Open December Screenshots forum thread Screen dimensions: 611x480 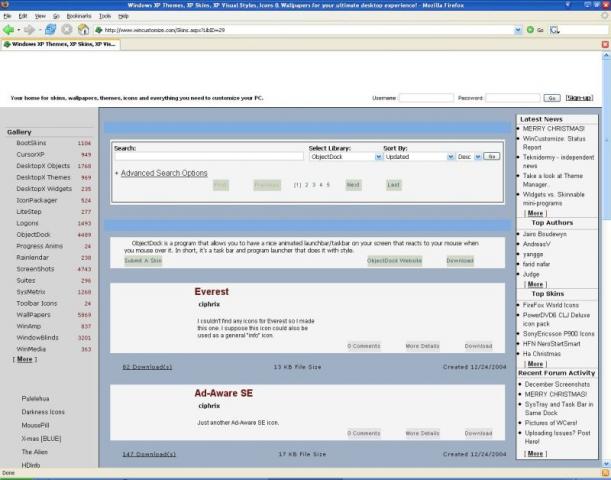tap(557, 384)
